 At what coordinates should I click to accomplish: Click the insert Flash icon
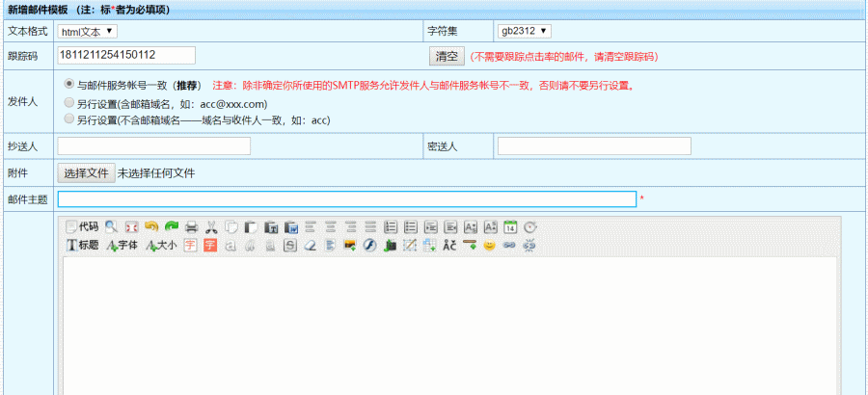[369, 245]
